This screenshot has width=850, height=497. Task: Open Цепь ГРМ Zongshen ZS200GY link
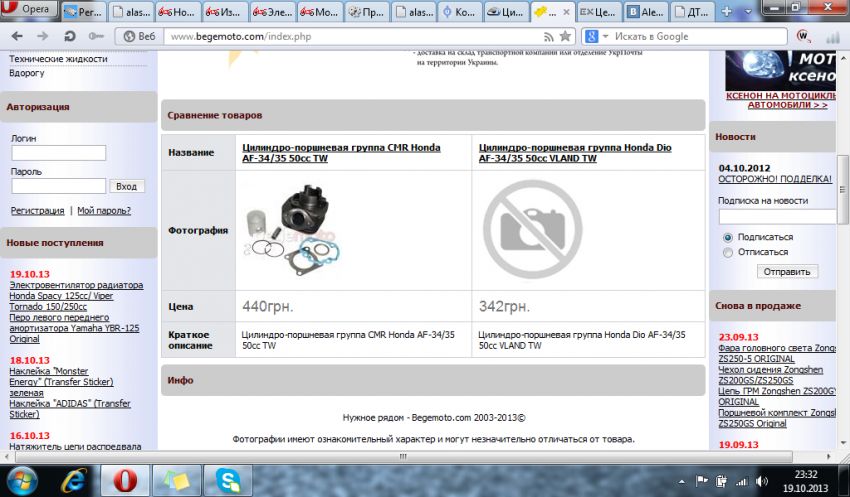(x=777, y=396)
